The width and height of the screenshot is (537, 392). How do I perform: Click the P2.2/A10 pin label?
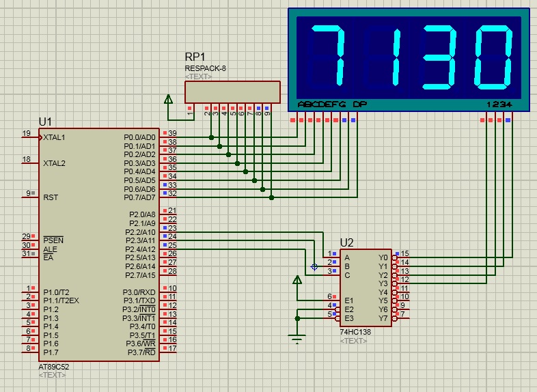(x=141, y=232)
